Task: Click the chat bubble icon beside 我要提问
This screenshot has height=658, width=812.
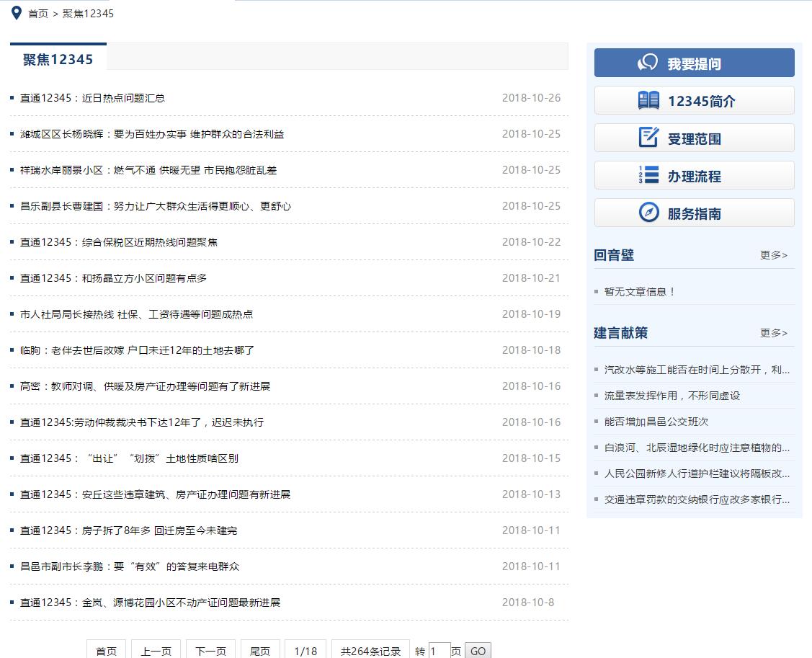Action: [647, 63]
